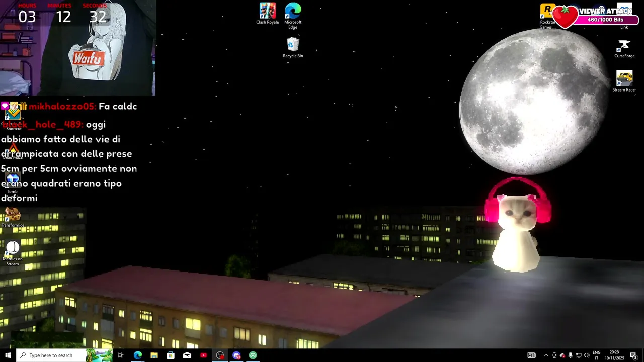Open the CurseForge desktop shortcut
This screenshot has height=362, width=644.
624,49
